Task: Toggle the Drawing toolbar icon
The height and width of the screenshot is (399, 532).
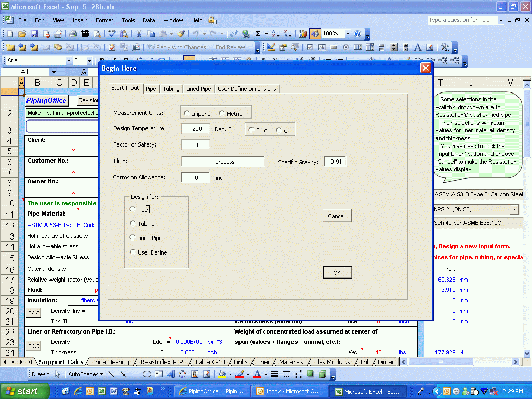Action: 315,34
